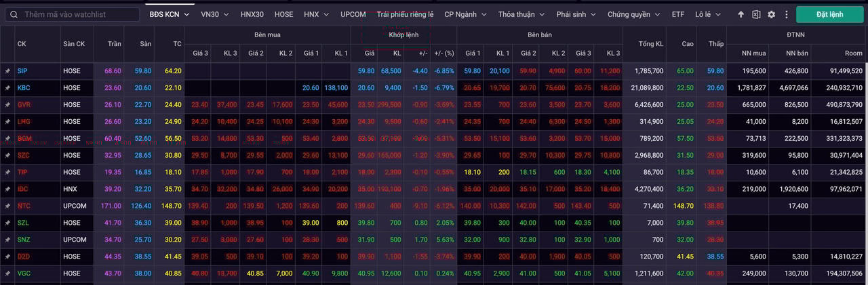Expand the BĐS KCN dropdown
The height and width of the screenshot is (285, 868).
point(170,14)
